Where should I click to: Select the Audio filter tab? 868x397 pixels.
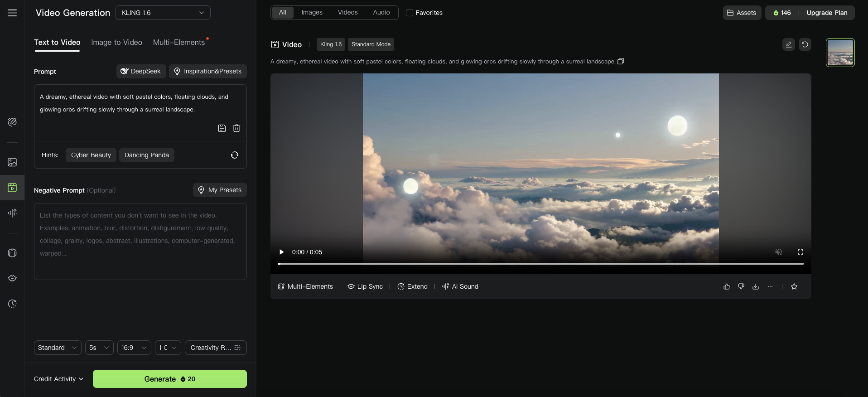[x=381, y=13]
